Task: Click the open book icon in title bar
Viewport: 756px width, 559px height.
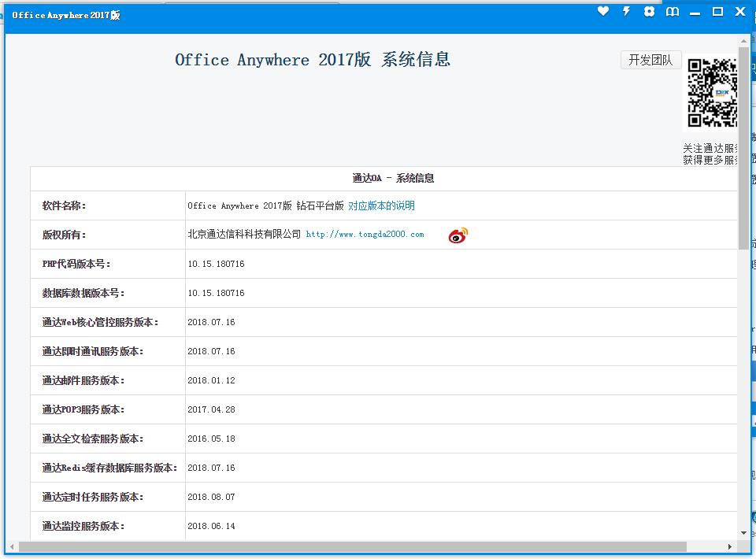Action: pos(673,12)
